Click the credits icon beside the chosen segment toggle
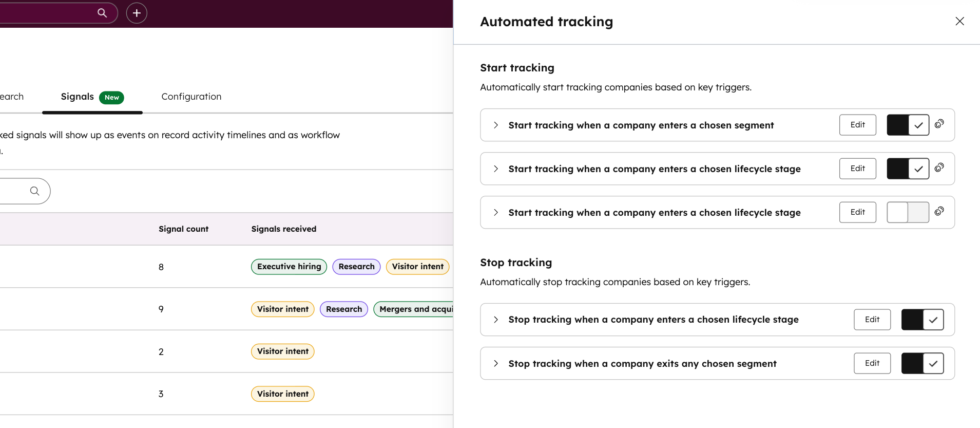This screenshot has height=428, width=980. pos(939,124)
